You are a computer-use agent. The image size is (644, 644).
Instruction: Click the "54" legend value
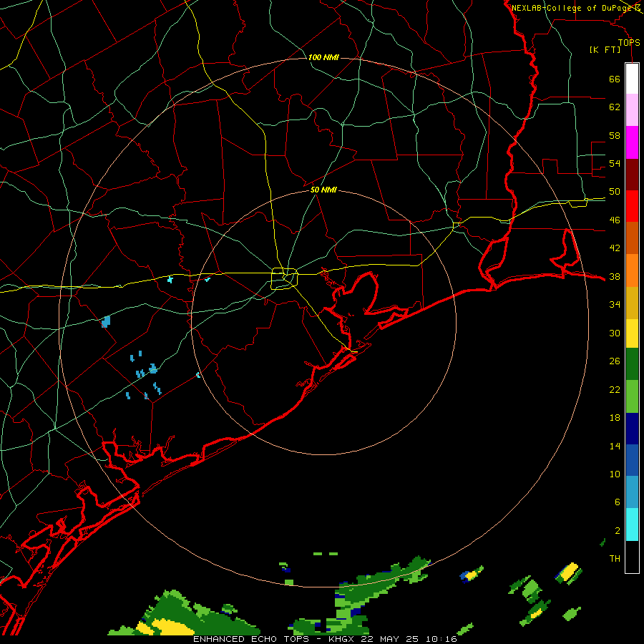[615, 163]
